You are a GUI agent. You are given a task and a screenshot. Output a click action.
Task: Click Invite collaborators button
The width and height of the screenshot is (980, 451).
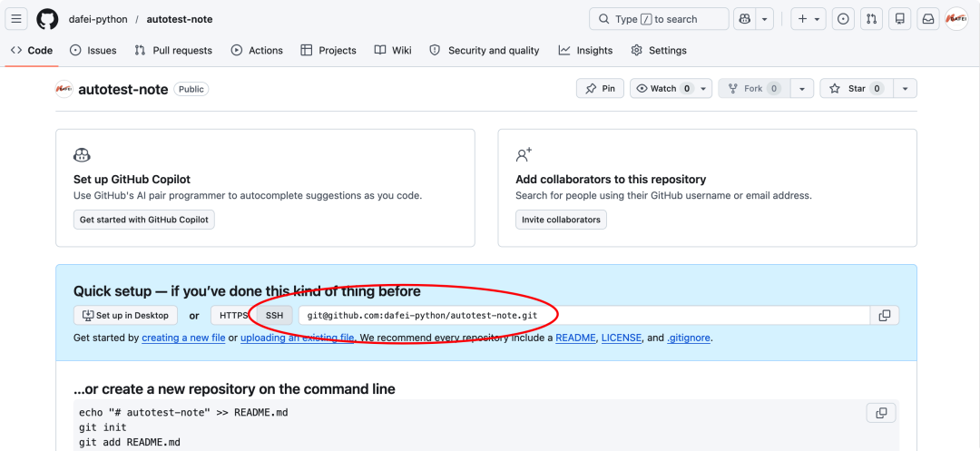561,220
